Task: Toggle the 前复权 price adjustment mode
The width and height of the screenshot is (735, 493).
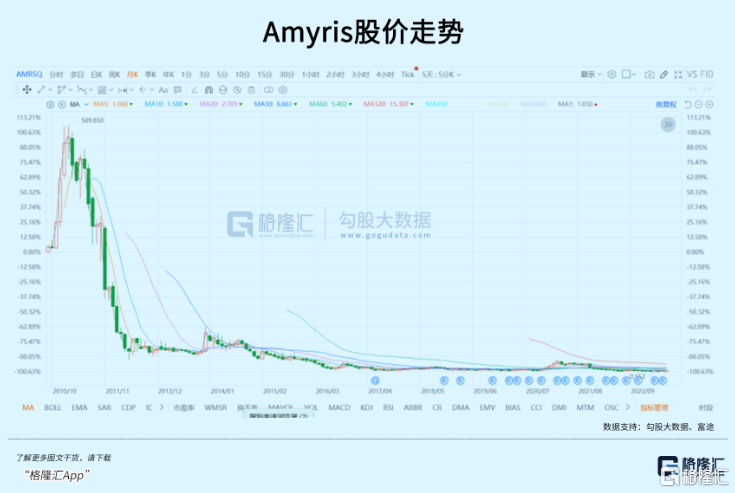Action: [666, 105]
